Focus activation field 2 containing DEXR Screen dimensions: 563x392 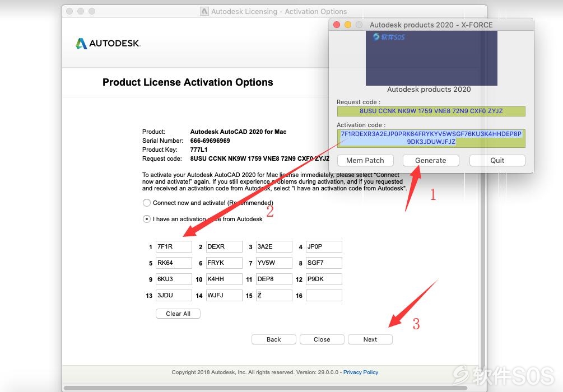224,246
